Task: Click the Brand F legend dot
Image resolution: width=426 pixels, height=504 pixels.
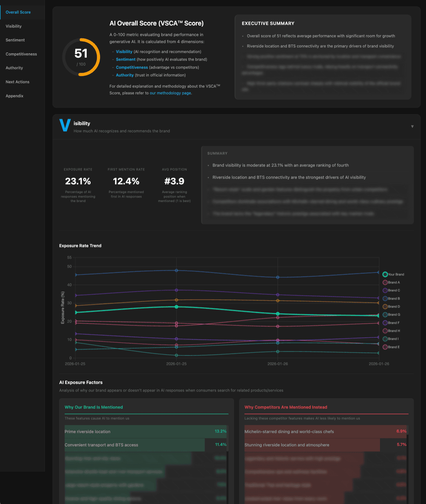Action: 385,322
